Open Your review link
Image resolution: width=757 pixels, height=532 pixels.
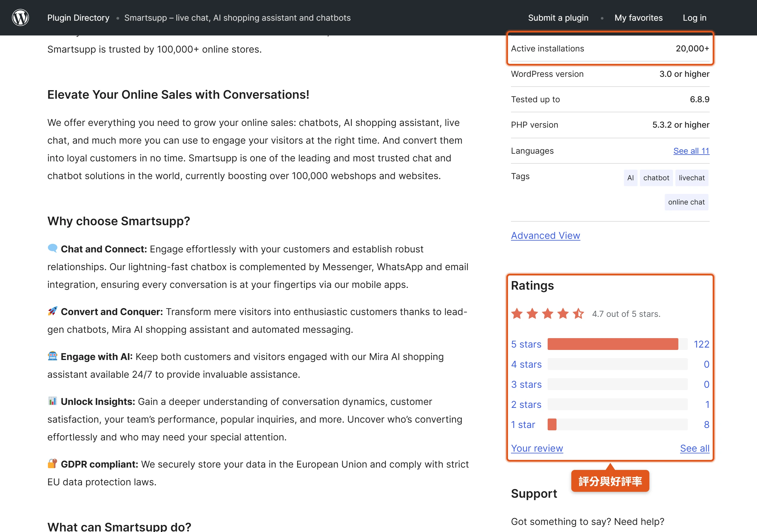pos(537,448)
